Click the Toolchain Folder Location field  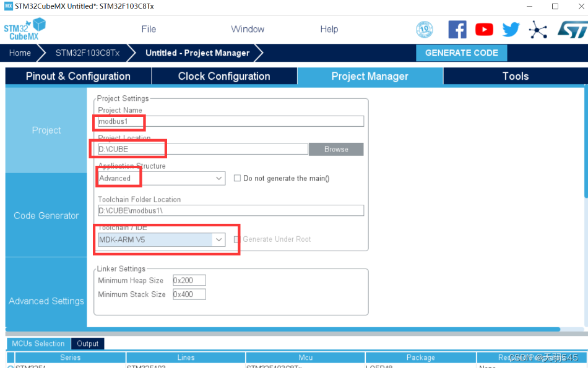tap(231, 210)
